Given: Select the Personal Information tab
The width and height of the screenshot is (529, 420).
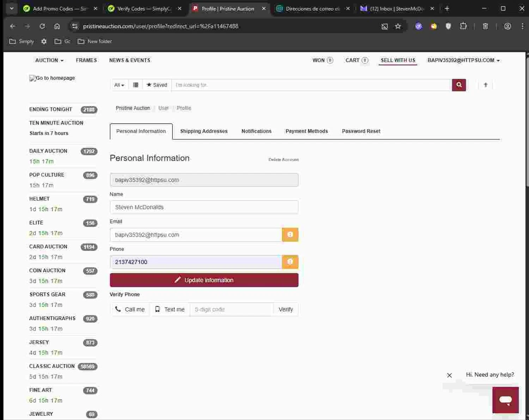Looking at the screenshot, I should (141, 131).
